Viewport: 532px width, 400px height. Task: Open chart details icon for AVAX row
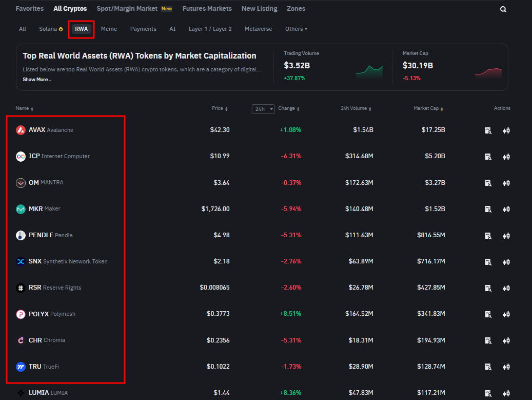(x=488, y=130)
